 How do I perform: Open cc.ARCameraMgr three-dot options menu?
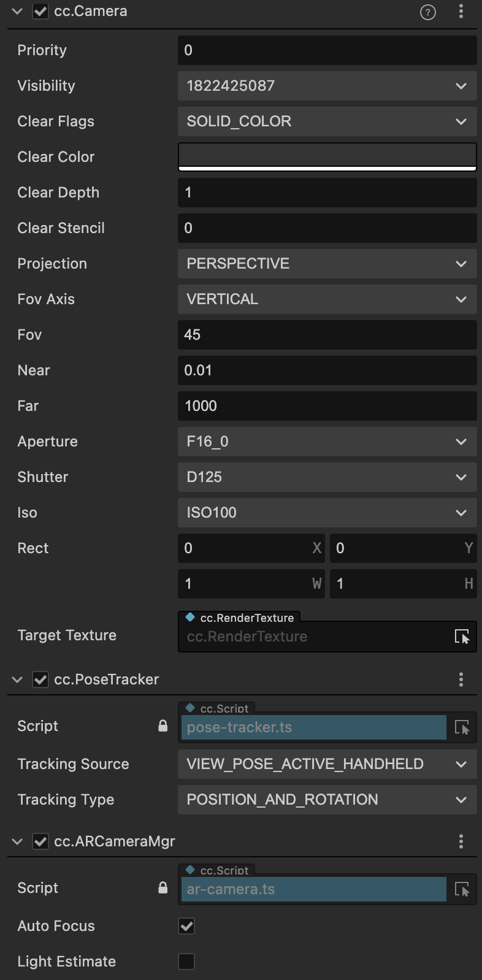(x=461, y=841)
